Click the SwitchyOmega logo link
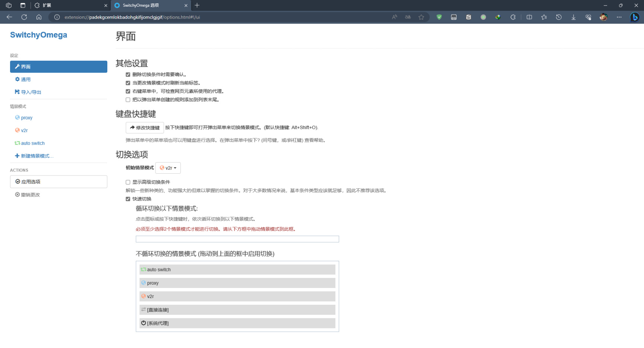 pyautogui.click(x=39, y=35)
